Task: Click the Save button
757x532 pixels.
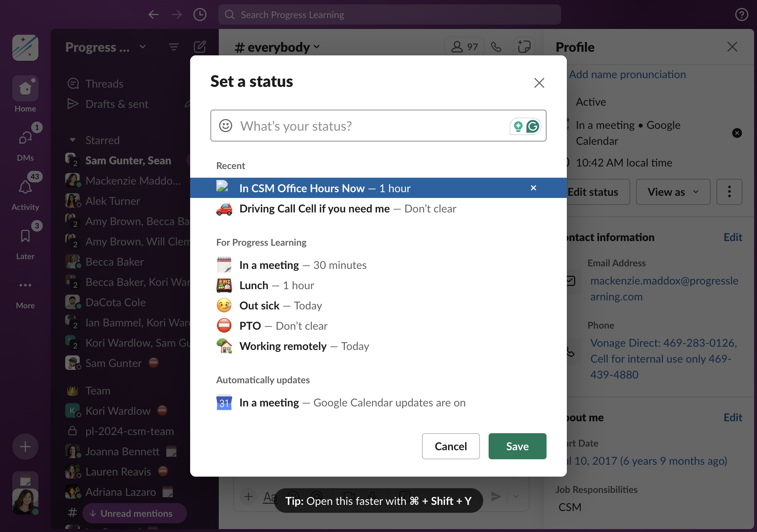Action: point(517,446)
